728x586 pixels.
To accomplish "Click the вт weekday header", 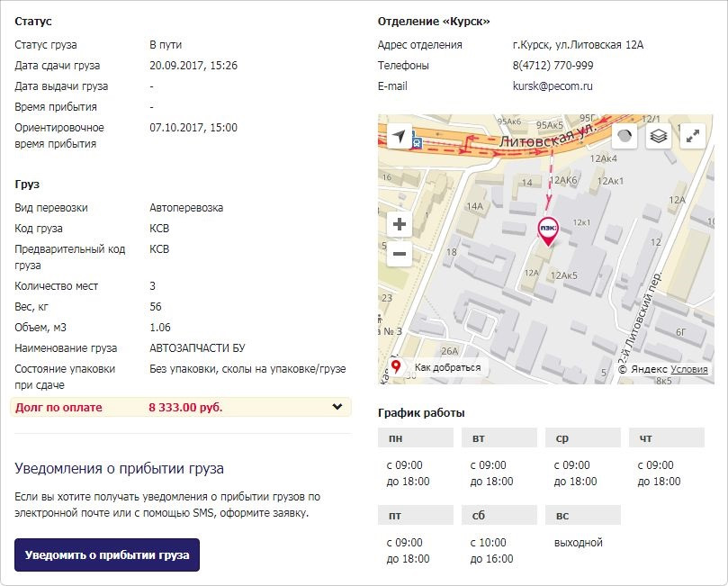I will [499, 437].
